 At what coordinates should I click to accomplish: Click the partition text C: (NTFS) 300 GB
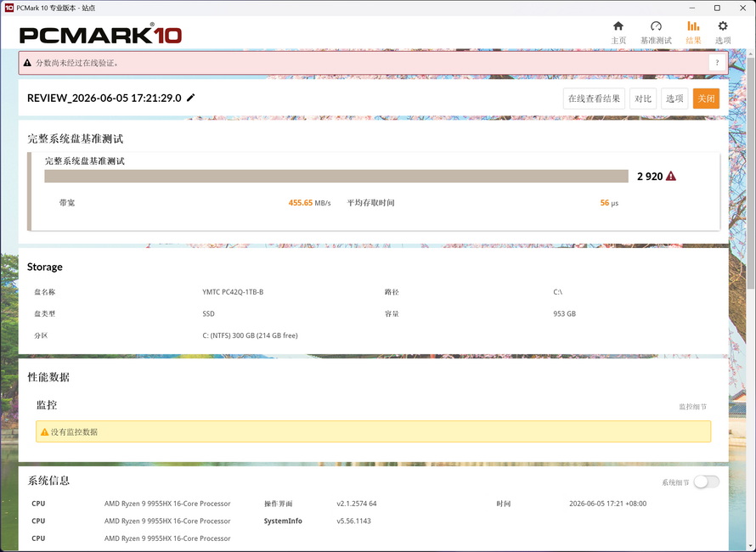250,335
